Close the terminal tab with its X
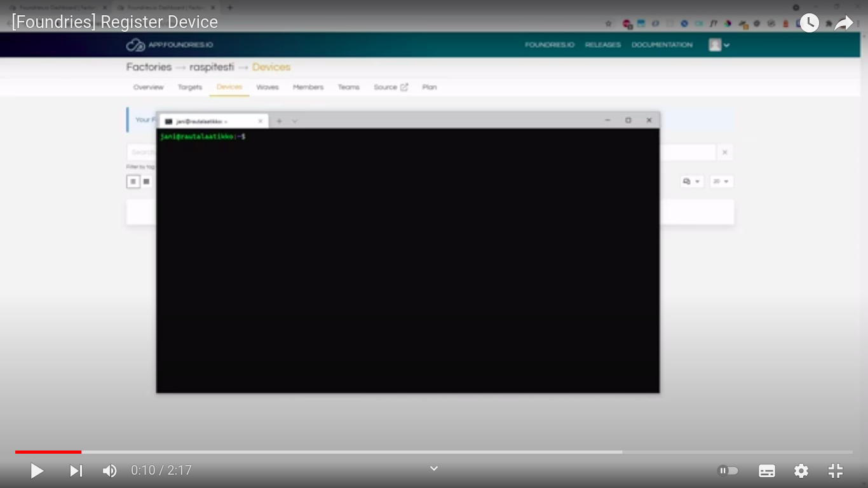This screenshot has height=488, width=868. point(260,121)
